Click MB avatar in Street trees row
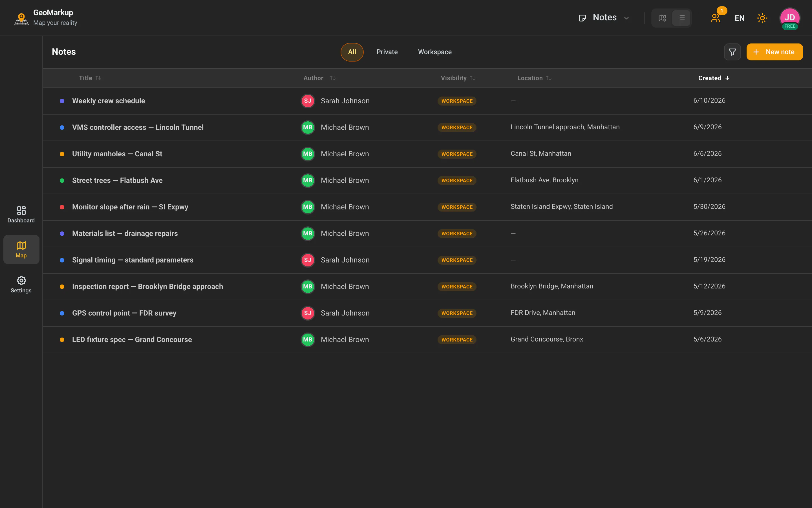 (307, 180)
